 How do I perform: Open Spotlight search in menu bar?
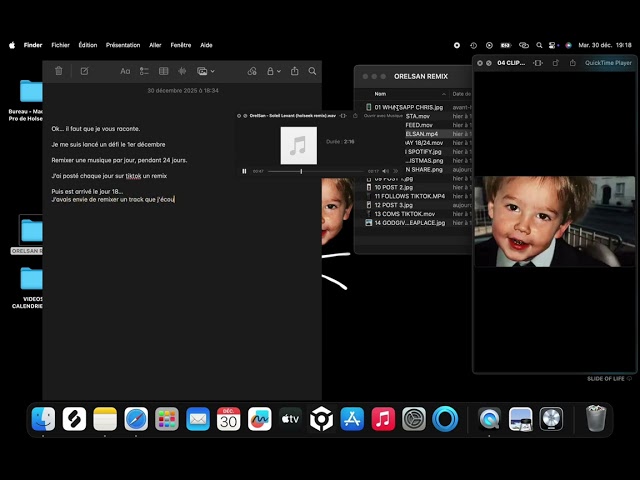pos(539,45)
